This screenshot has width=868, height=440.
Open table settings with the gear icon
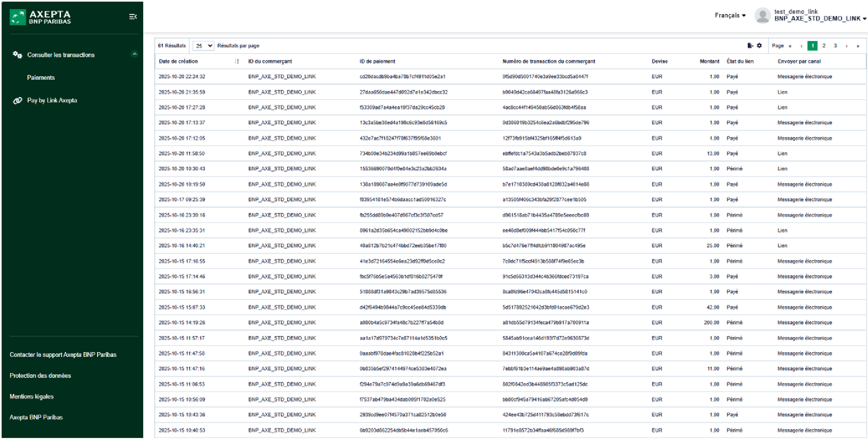759,46
